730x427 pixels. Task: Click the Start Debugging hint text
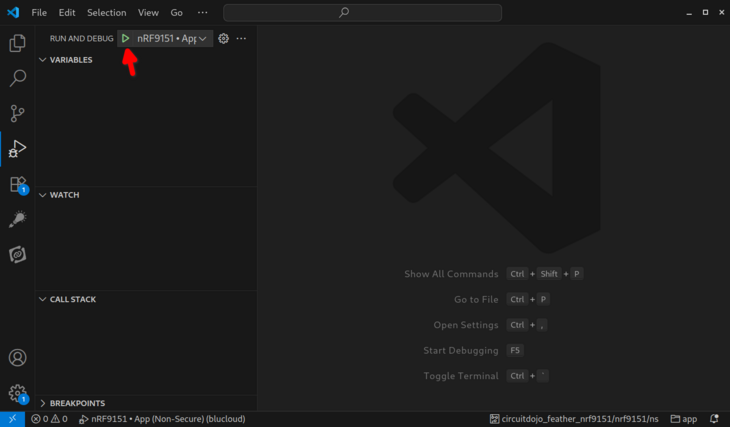click(460, 350)
